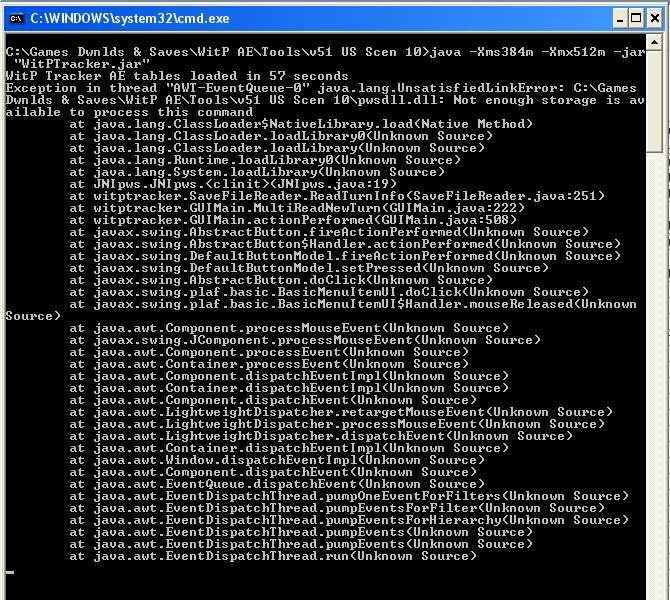Click the Runtime.loadLibrary0 stack line
Screen dimensions: 670x600
click(x=265, y=160)
